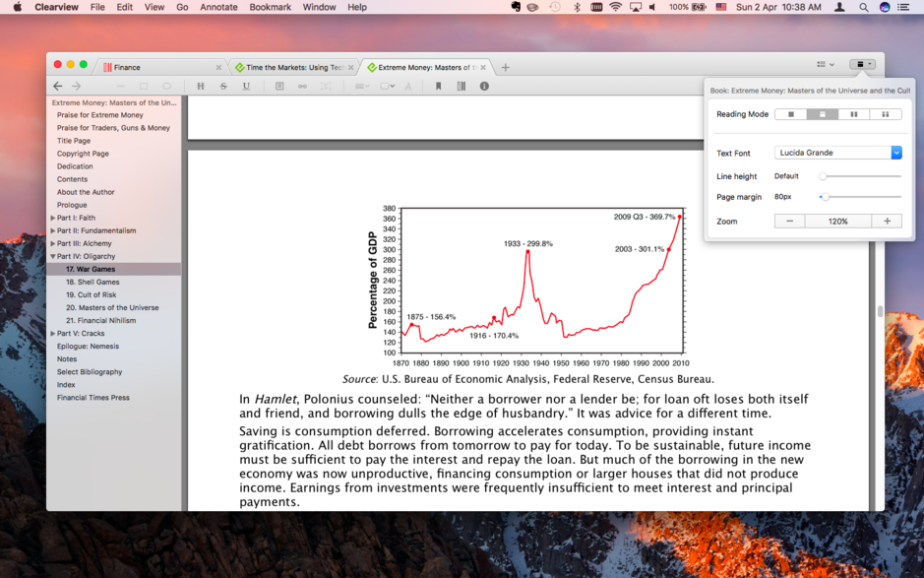This screenshot has height=578, width=924.
Task: Open the Text Font dropdown
Action: click(837, 153)
